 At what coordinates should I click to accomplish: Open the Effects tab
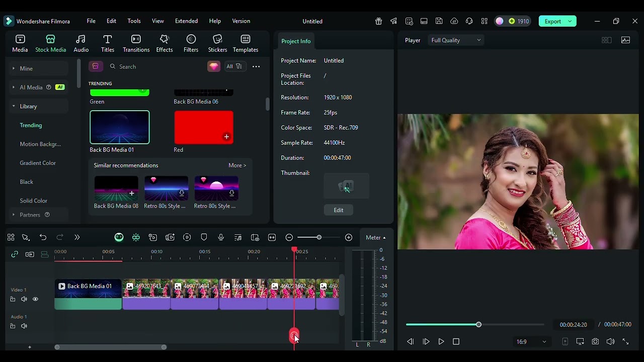[164, 43]
